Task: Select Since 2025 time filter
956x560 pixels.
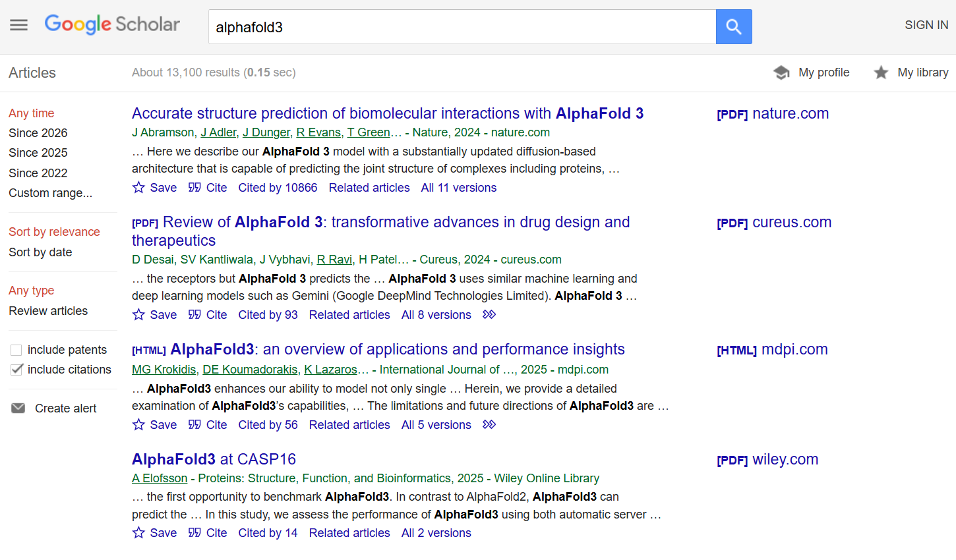Action: tap(38, 153)
